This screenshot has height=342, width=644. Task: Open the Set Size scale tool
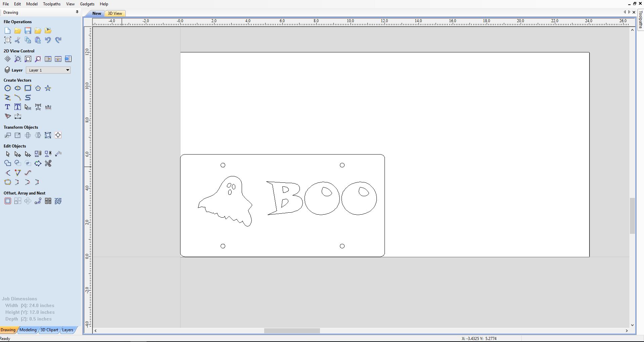click(17, 135)
